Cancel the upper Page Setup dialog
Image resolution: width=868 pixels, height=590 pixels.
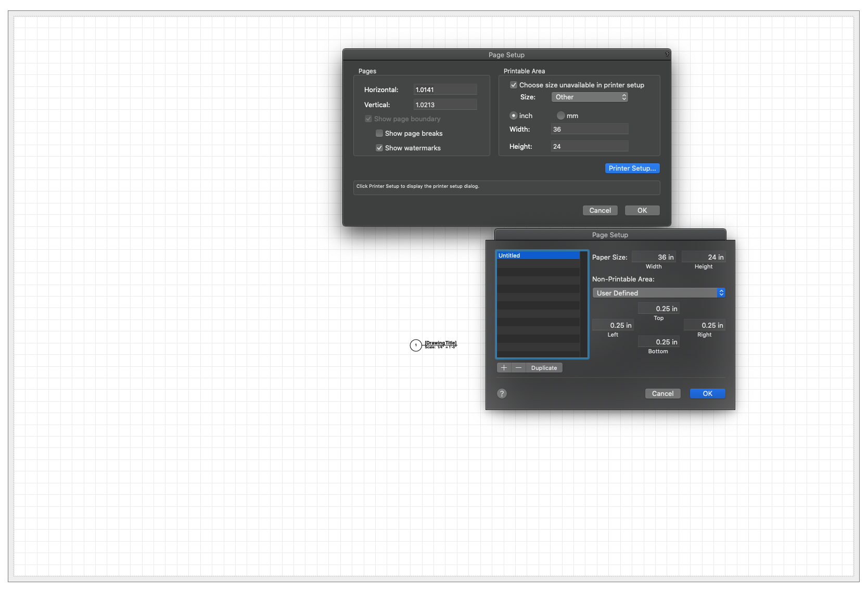[x=599, y=210]
